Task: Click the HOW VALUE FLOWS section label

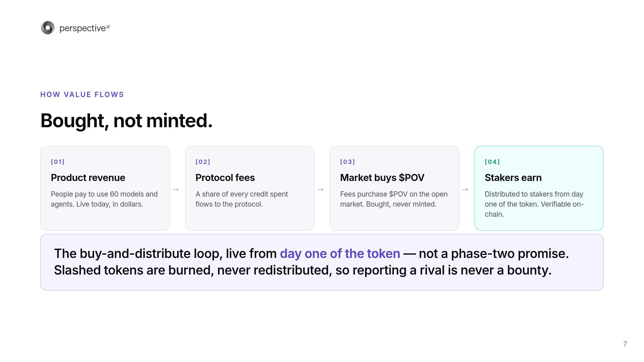Action: [x=82, y=95]
